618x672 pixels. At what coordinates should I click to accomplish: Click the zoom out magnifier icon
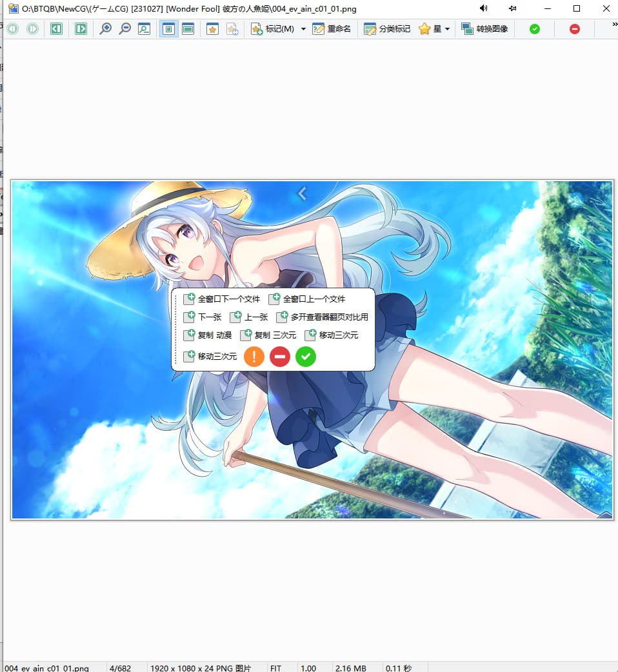click(x=125, y=29)
